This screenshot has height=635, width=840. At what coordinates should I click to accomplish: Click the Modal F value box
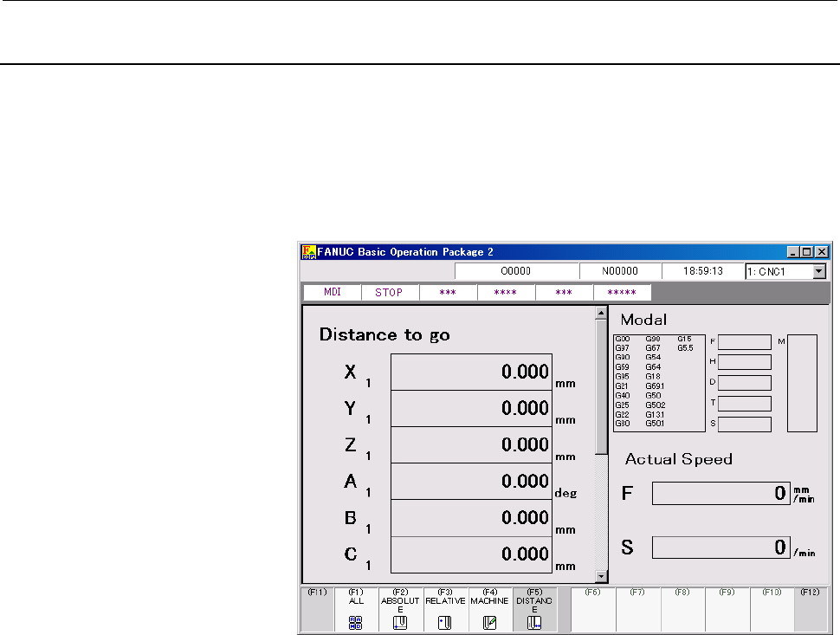[x=744, y=342]
